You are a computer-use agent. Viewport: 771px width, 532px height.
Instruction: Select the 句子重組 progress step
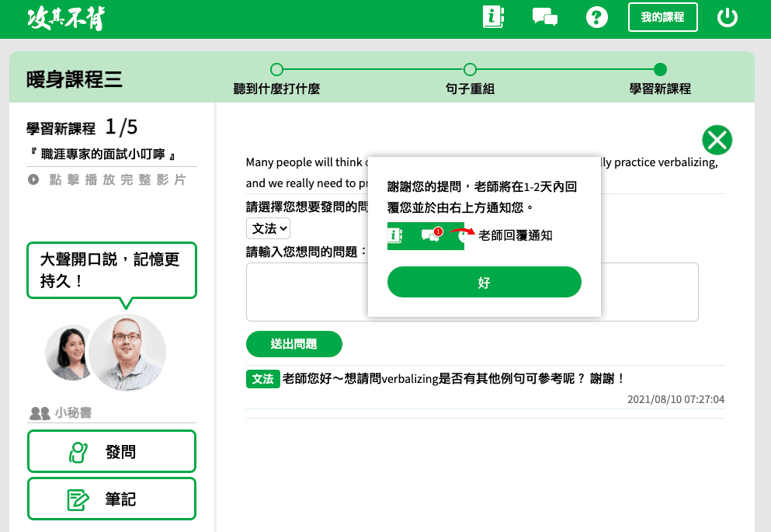(x=470, y=70)
